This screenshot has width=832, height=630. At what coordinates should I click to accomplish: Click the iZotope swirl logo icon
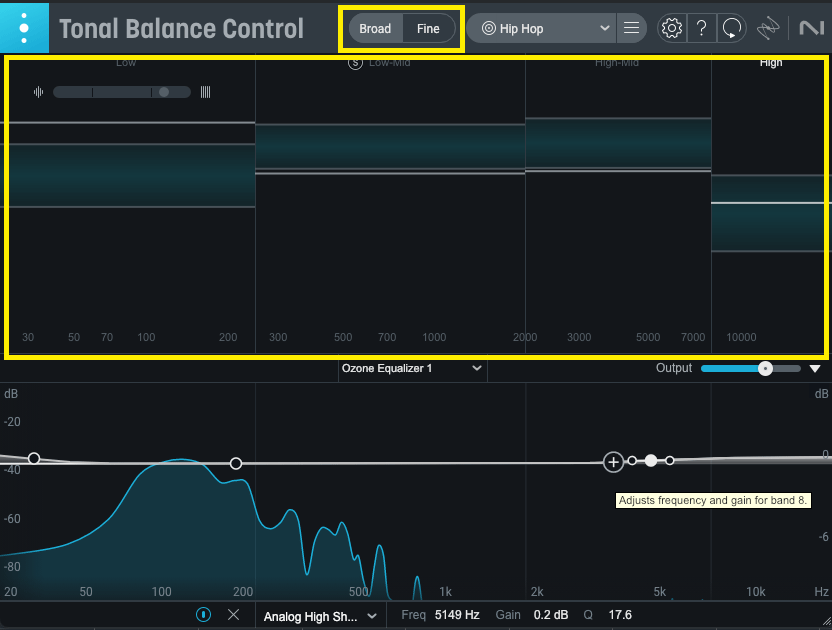click(768, 28)
